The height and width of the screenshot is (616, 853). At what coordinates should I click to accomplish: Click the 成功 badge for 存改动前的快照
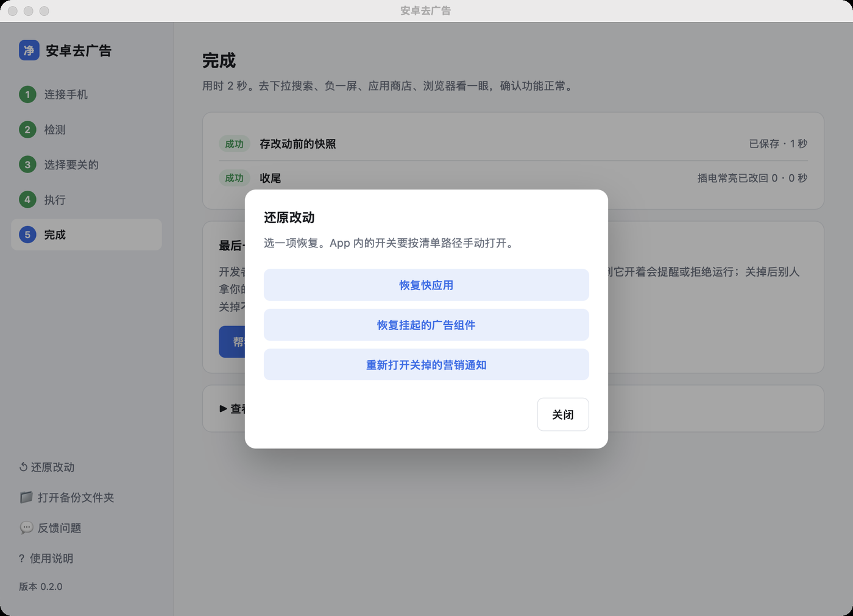pyautogui.click(x=235, y=144)
